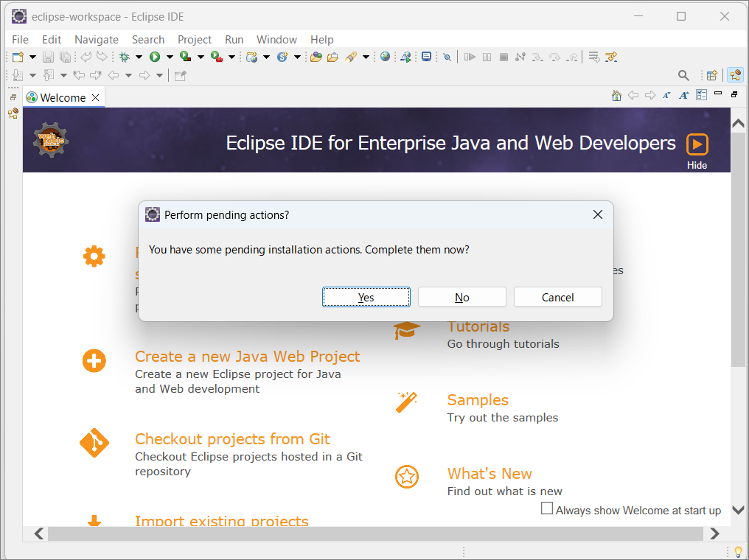Screen dimensions: 749x560
Task: Open Create a new Java Web Project link
Action: click(248, 357)
